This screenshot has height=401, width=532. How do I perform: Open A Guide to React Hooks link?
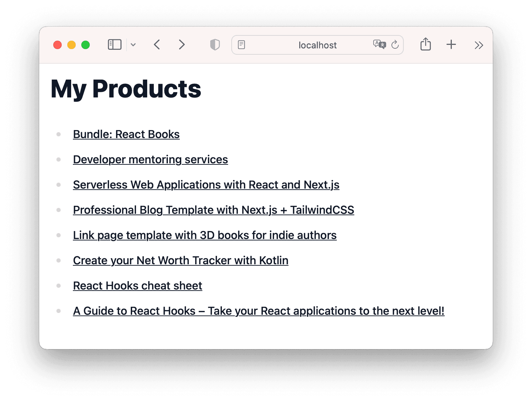[259, 311]
